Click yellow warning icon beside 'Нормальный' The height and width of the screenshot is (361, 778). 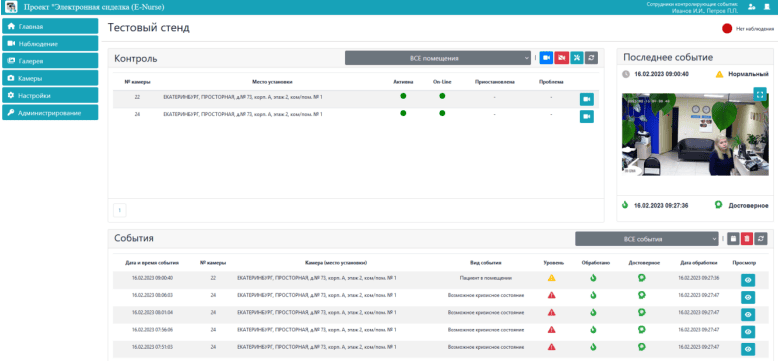point(719,74)
